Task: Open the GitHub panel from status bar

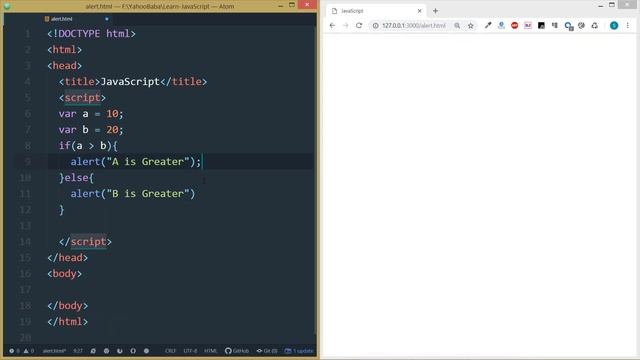Action: 237,351
